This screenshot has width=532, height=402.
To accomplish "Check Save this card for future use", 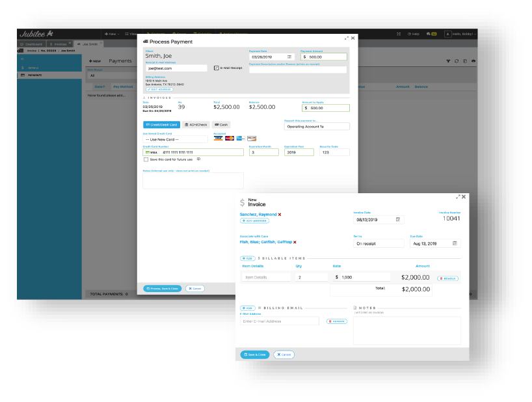I will 146,159.
